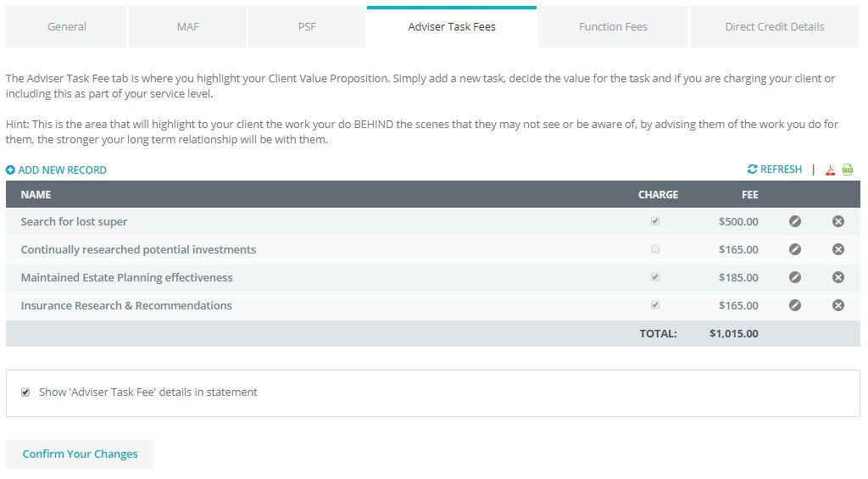Screen dimensions: 868x479
Task: Delete Continually researched potential investments record
Action: point(838,249)
